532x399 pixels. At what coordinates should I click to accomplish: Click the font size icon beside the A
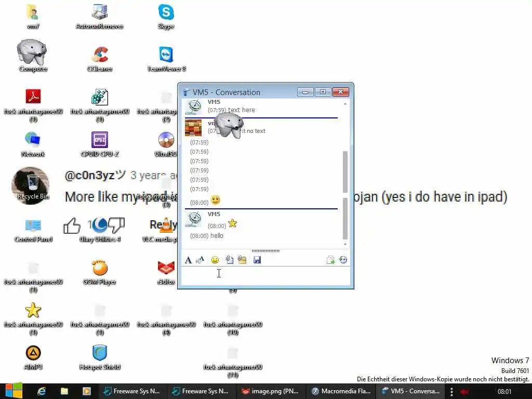(200, 260)
